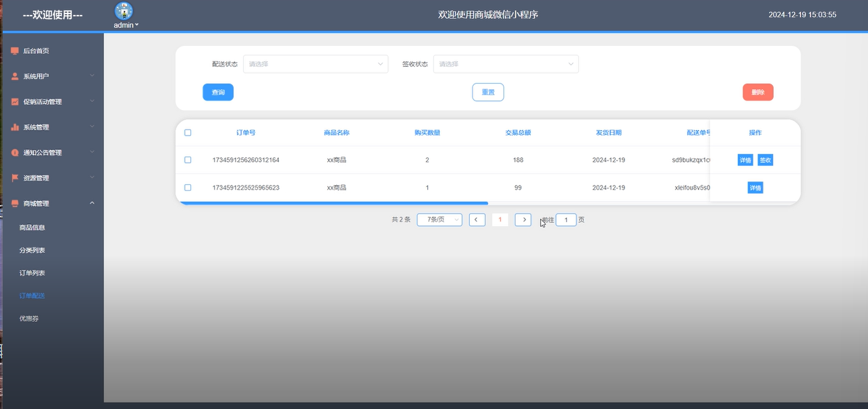Image resolution: width=868 pixels, height=409 pixels.
Task: Click the 欢迎使用商城微信小程序 header title
Action: [488, 14]
